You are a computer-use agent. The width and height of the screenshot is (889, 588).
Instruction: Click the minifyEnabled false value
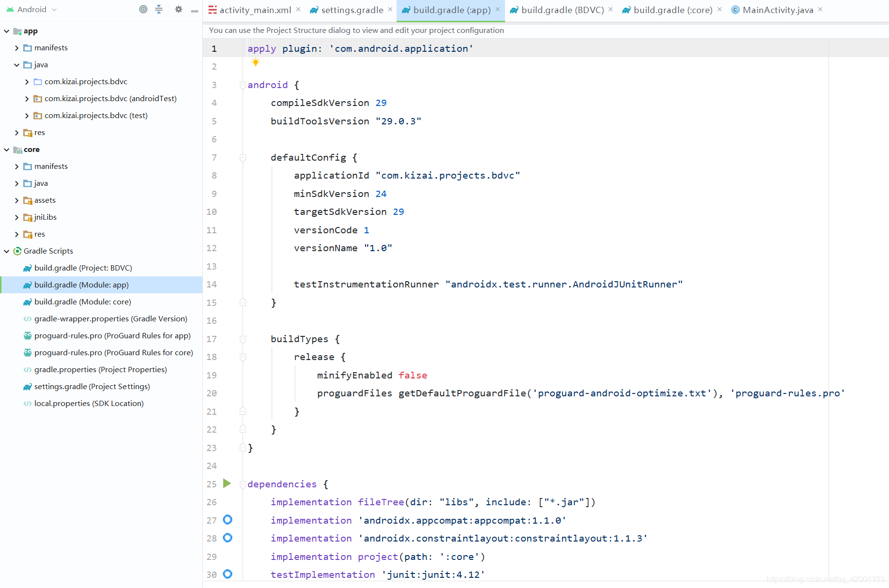click(413, 375)
